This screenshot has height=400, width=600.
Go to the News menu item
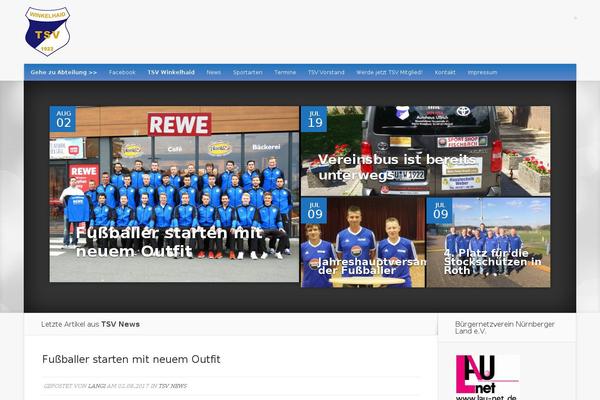pos(214,72)
